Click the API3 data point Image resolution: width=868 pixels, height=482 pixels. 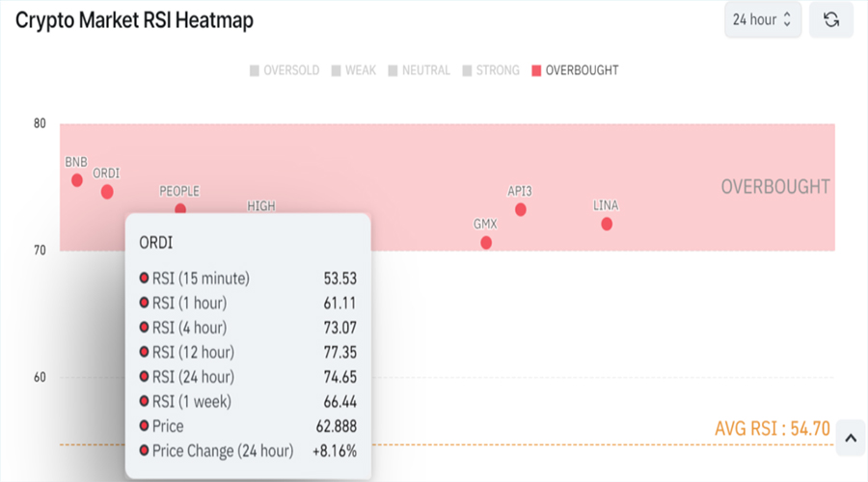click(521, 209)
